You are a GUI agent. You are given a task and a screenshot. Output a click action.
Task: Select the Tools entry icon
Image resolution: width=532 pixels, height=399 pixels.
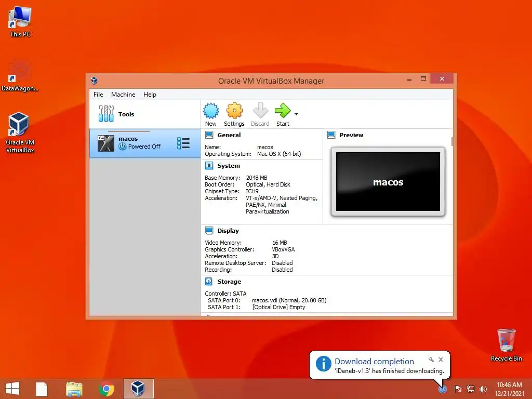point(106,114)
